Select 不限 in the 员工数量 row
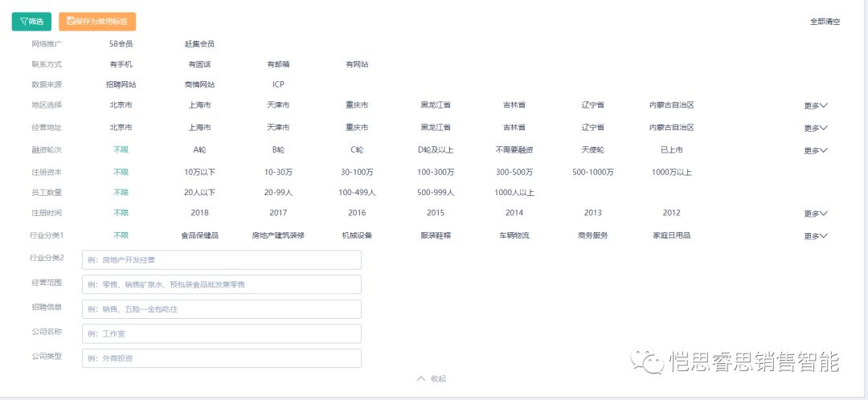Image resolution: width=868 pixels, height=400 pixels. click(x=121, y=193)
